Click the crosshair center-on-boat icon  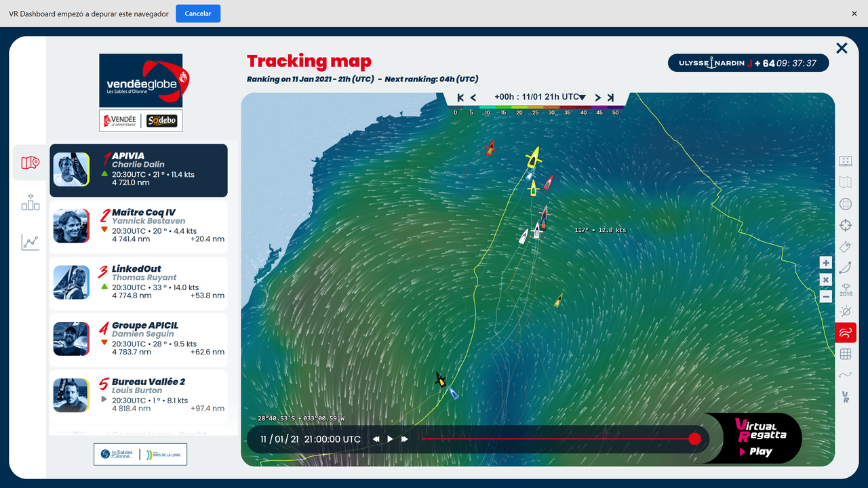(x=846, y=225)
